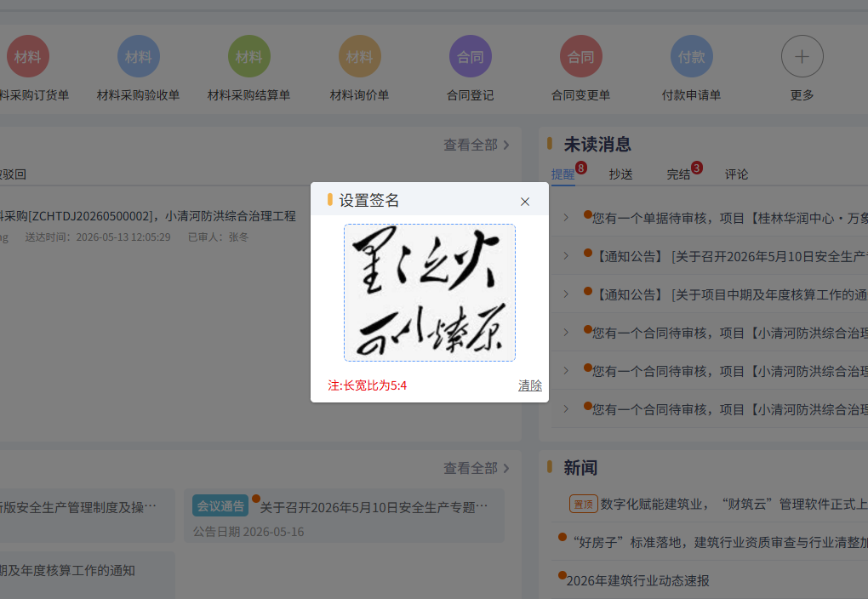Open the 材料采购结算单 green icon
Image resolution: width=868 pixels, height=599 pixels.
(x=249, y=56)
